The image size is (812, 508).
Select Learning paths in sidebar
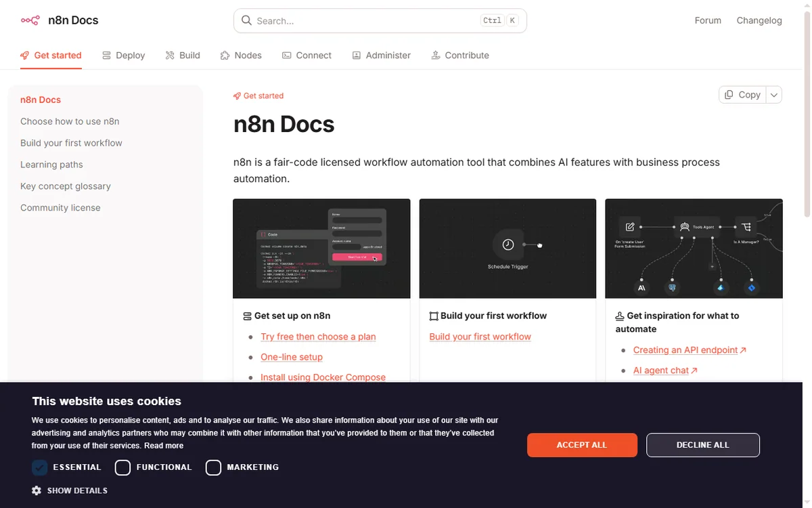(51, 165)
